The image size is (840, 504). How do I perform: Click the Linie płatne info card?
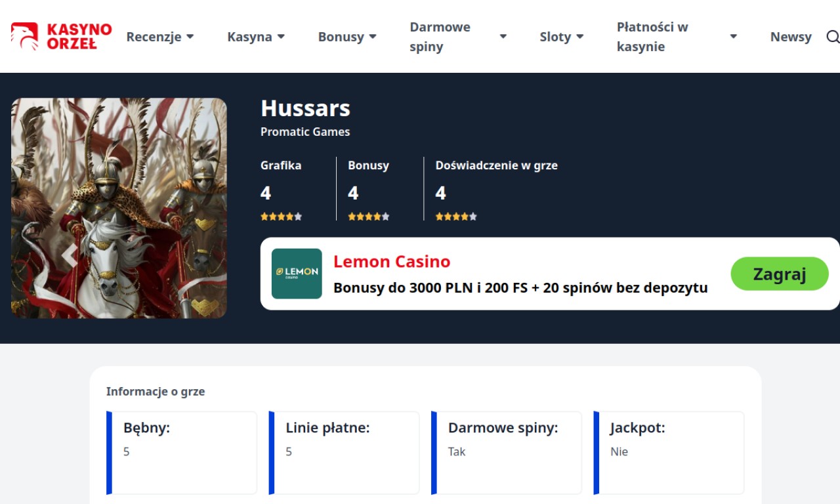click(344, 453)
